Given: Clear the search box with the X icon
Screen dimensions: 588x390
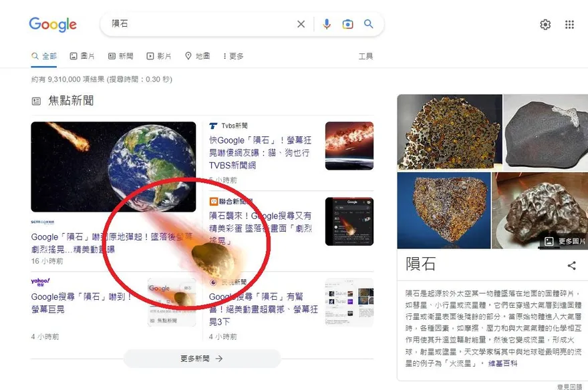Looking at the screenshot, I should (301, 24).
